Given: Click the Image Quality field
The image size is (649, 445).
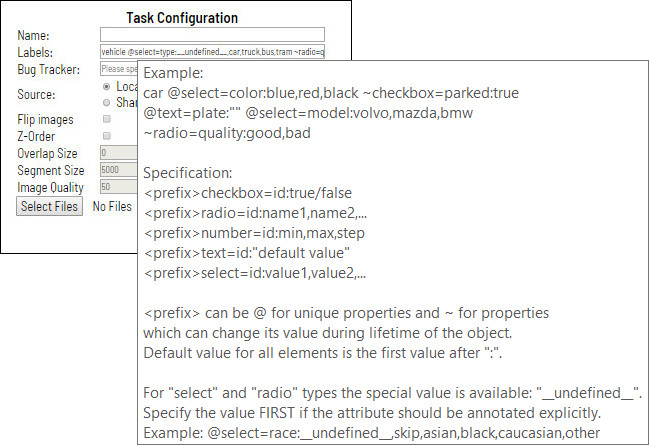Looking at the screenshot, I should tap(119, 187).
